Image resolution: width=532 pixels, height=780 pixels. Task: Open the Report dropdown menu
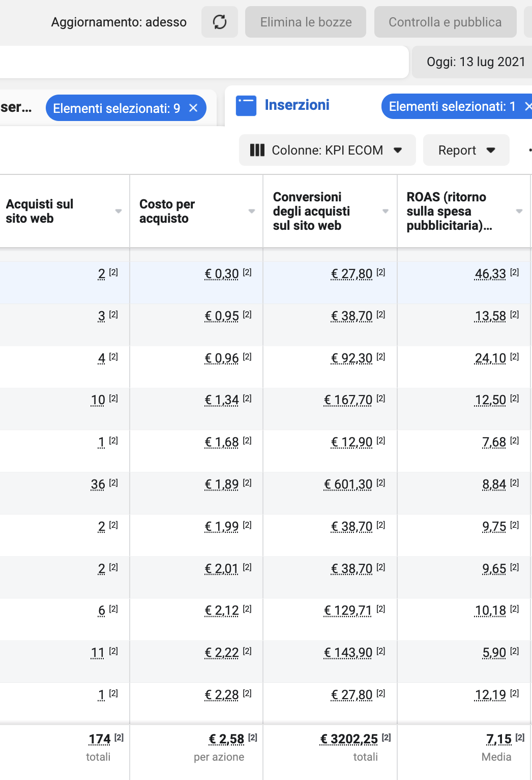[466, 150]
